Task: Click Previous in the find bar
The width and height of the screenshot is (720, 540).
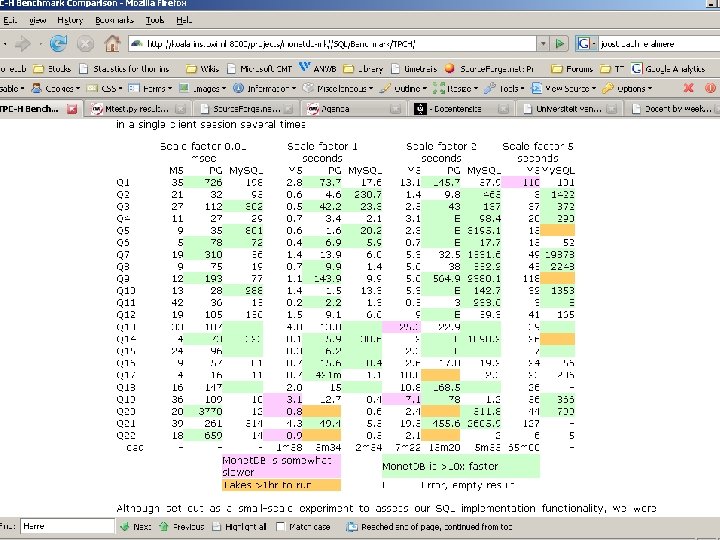Action: [181, 527]
